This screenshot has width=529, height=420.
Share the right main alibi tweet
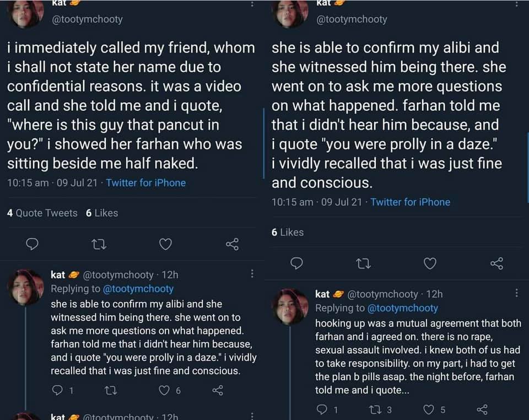pyautogui.click(x=496, y=263)
